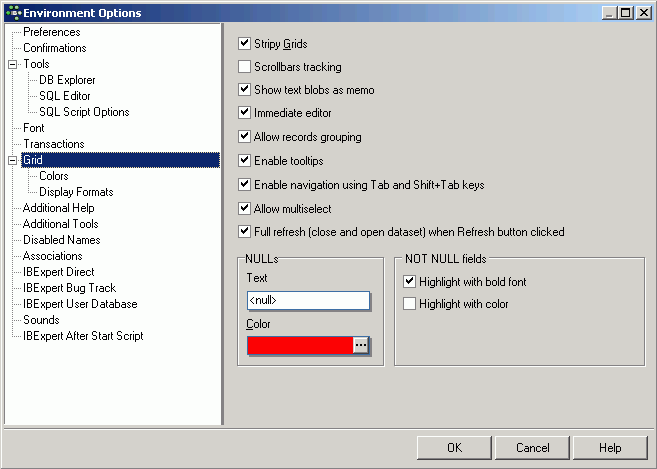
Task: Click the NULLs Text input field
Action: [x=308, y=300]
